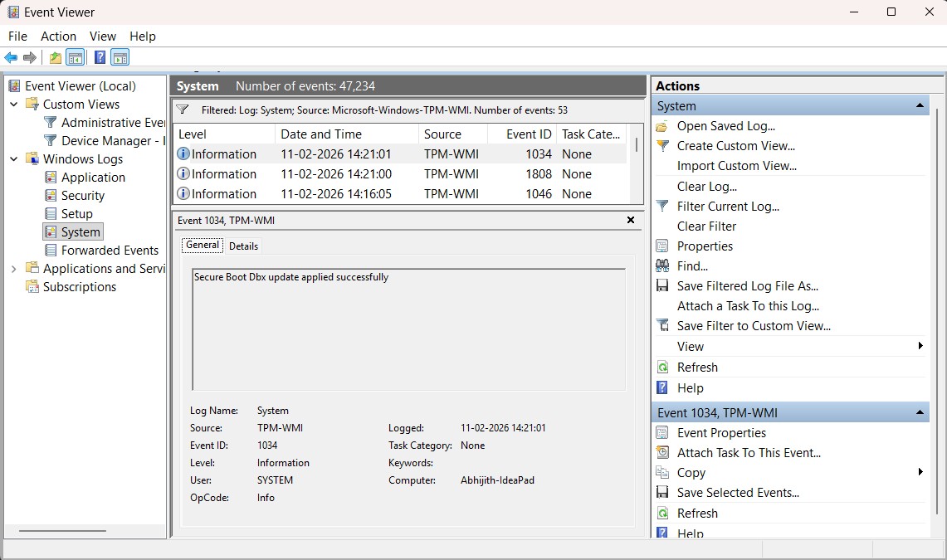This screenshot has height=560, width=947.
Task: Select the Information radio row for Event 1808
Action: coord(218,173)
